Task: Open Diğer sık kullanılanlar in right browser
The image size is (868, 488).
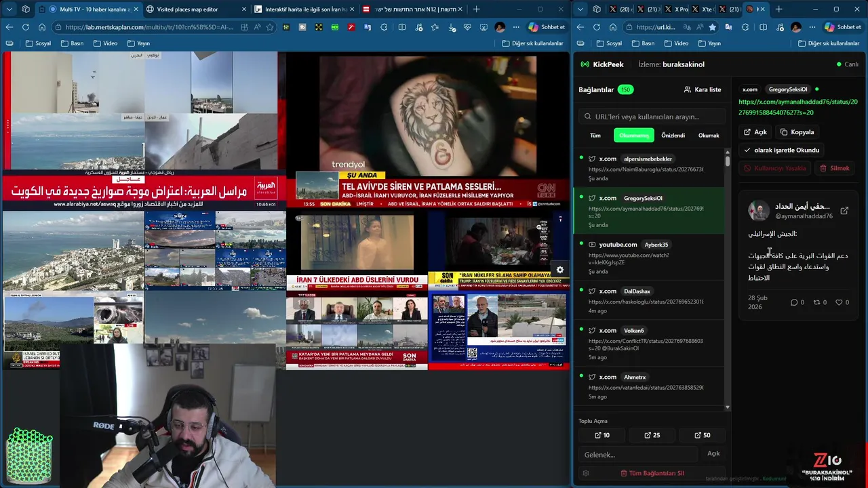Action: (829, 43)
